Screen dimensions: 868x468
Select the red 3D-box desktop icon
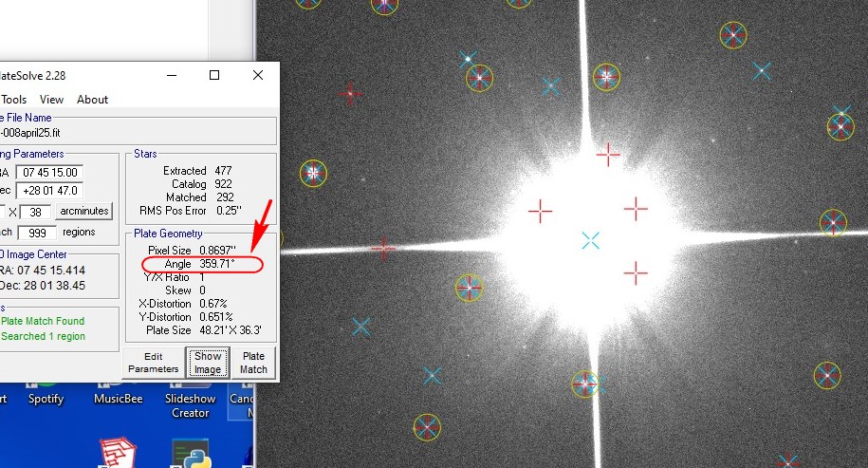(118, 453)
